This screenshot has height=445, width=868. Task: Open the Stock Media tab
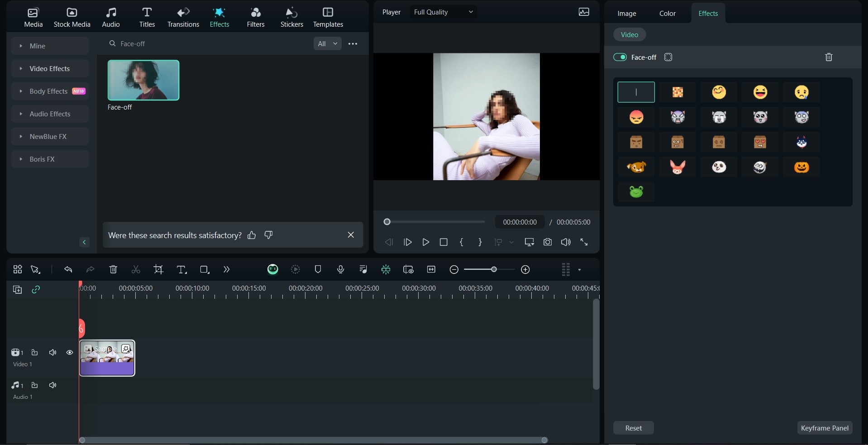tap(72, 18)
